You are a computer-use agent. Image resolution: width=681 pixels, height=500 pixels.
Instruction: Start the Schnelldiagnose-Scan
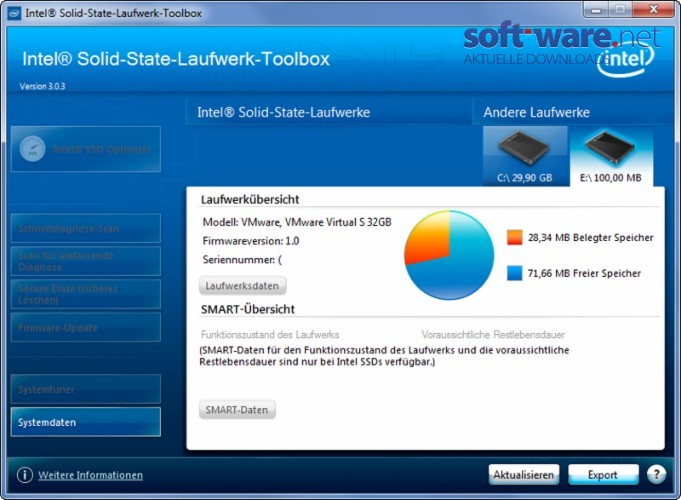tap(86, 228)
